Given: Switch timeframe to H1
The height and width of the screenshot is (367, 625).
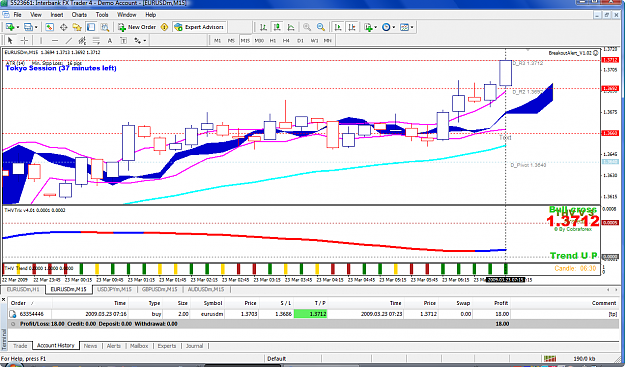Looking at the screenshot, I should point(273,40).
